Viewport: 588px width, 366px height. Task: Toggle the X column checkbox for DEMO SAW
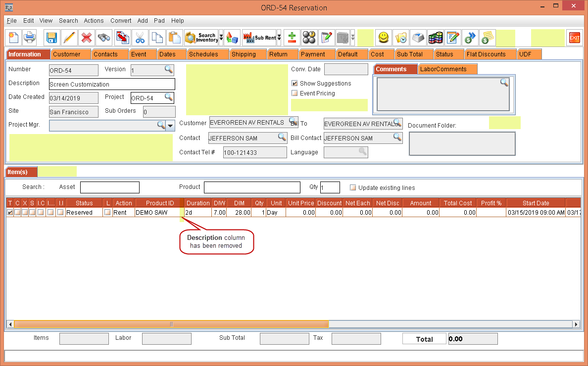coord(25,212)
